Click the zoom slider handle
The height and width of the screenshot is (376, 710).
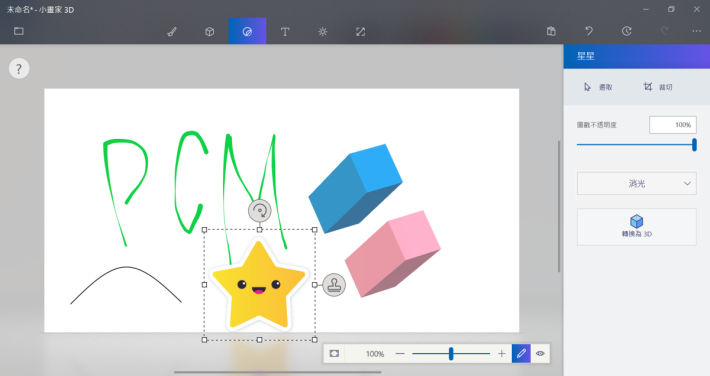(x=451, y=354)
